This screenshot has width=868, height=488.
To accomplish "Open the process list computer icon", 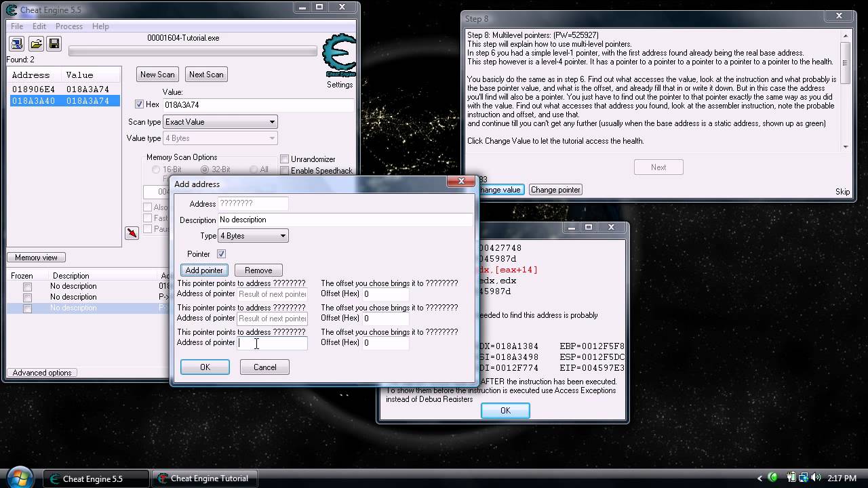I will pyautogui.click(x=17, y=44).
